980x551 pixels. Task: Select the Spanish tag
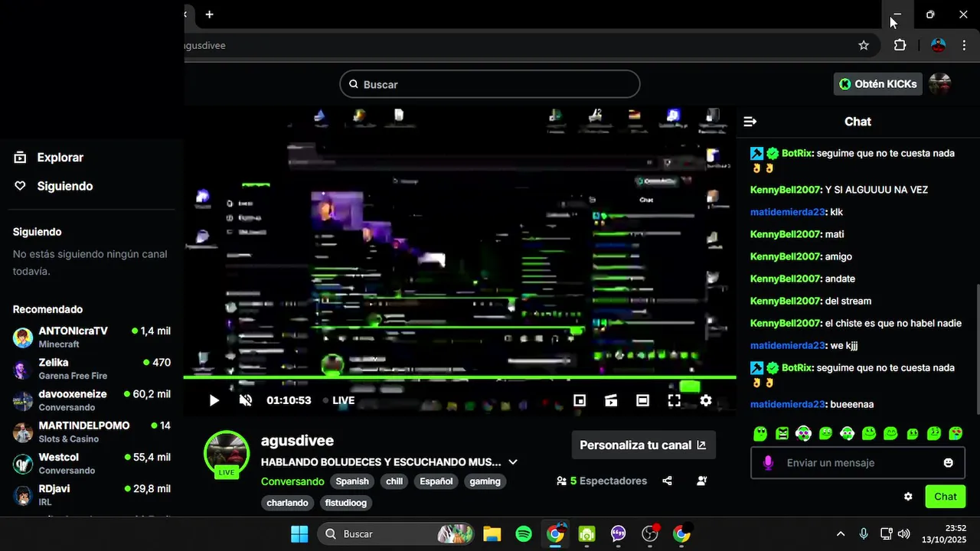(x=352, y=481)
